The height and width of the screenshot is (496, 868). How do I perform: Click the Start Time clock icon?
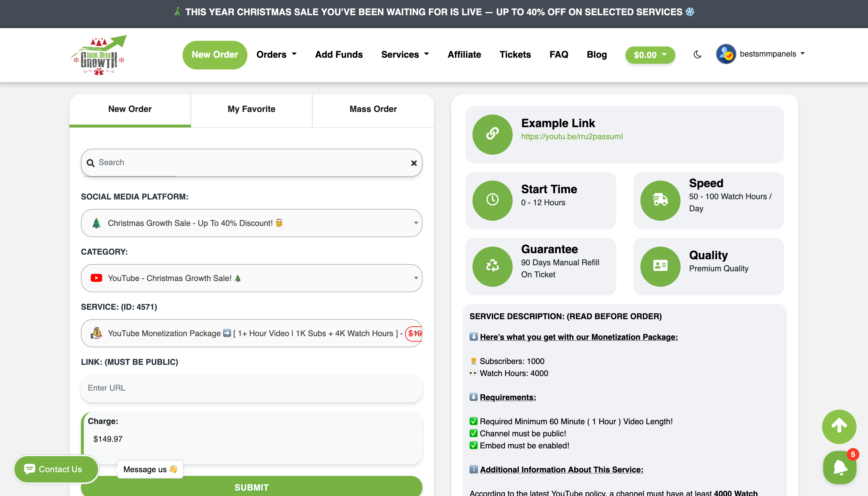coord(492,200)
